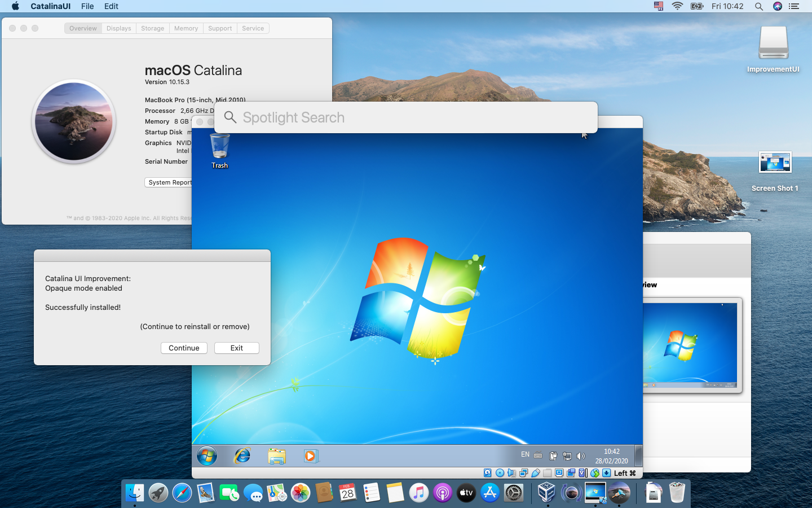The height and width of the screenshot is (508, 812).
Task: Click Windows taskbar clock 10:42
Action: tap(612, 452)
